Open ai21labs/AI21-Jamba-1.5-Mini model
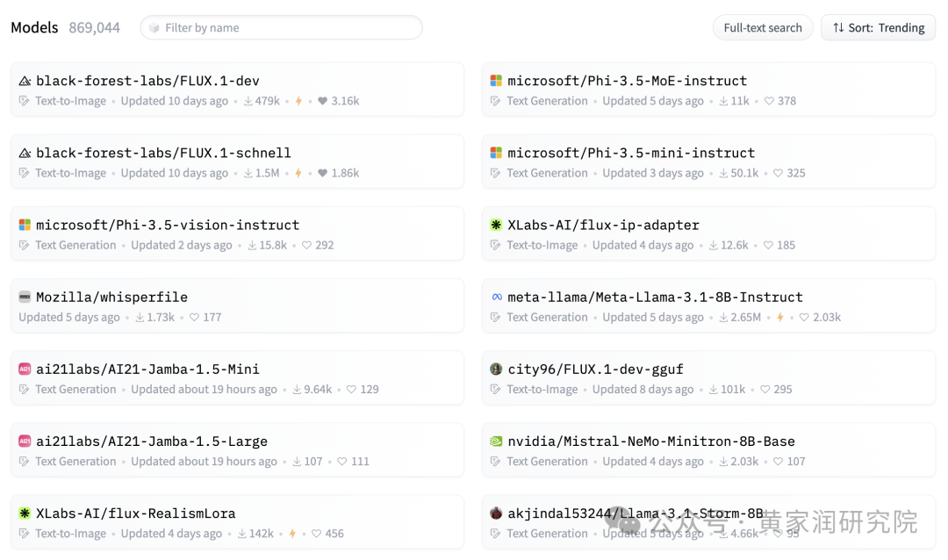The width and height of the screenshot is (948, 560). click(x=147, y=369)
